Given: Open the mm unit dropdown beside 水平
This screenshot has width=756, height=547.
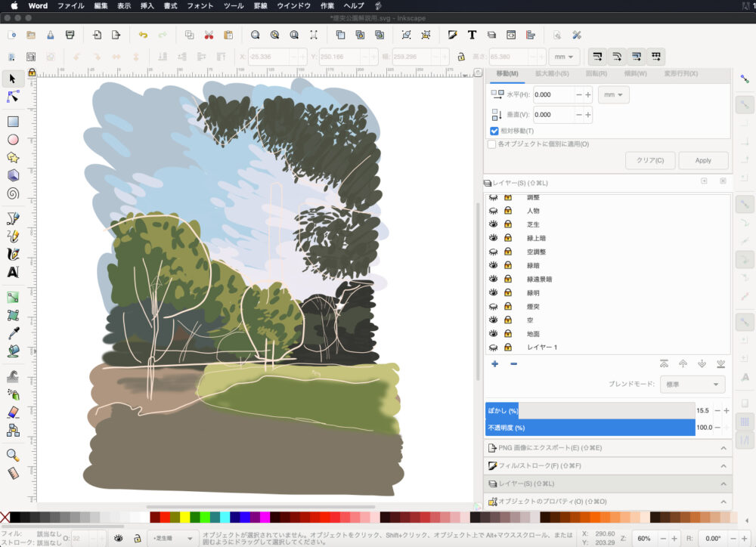Looking at the screenshot, I should 613,95.
